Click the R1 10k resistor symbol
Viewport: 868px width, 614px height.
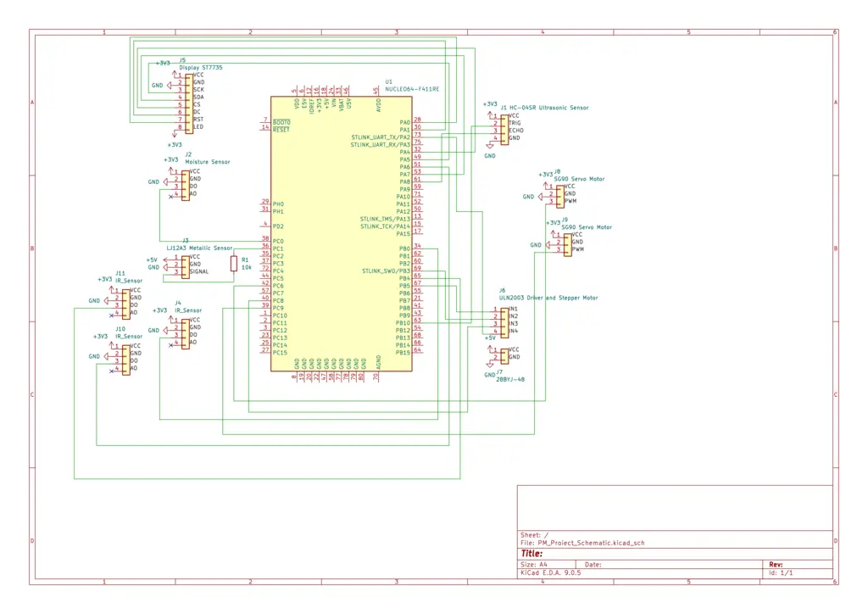[x=234, y=264]
